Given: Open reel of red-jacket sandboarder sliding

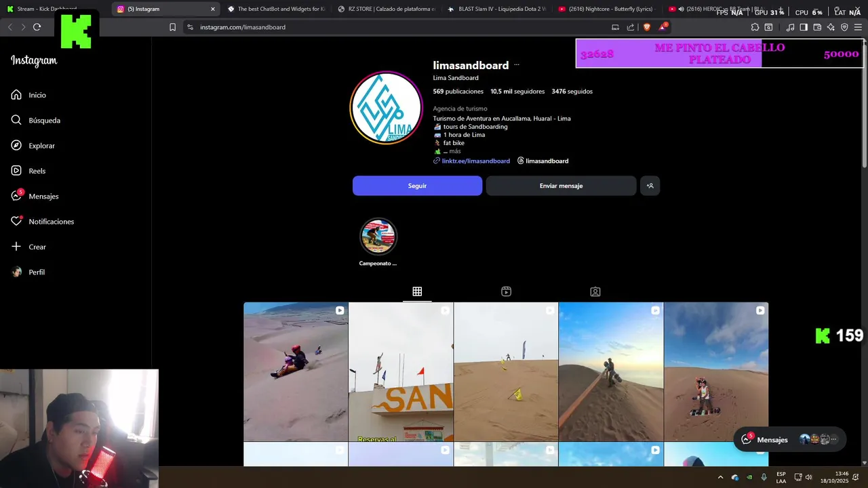Looking at the screenshot, I should click(x=296, y=371).
